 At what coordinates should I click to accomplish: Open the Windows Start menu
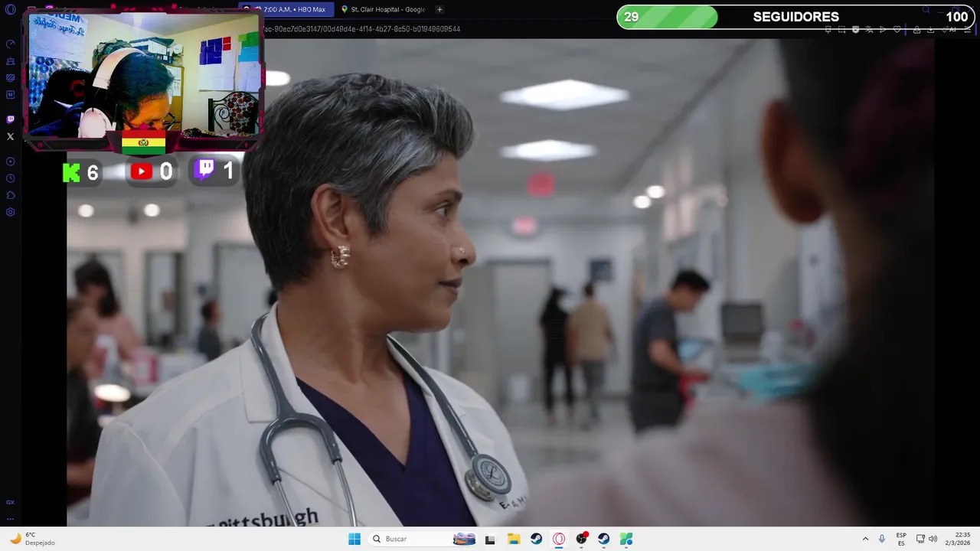pyautogui.click(x=354, y=539)
